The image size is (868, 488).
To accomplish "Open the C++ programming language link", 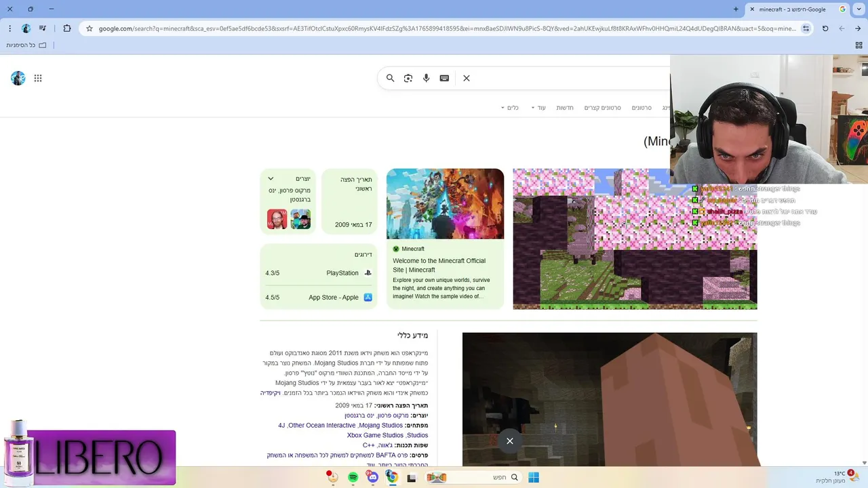I will pos(369,445).
